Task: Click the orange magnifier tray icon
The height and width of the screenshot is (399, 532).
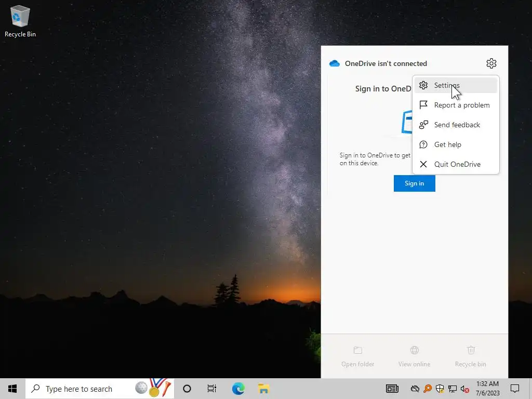Action: click(428, 389)
